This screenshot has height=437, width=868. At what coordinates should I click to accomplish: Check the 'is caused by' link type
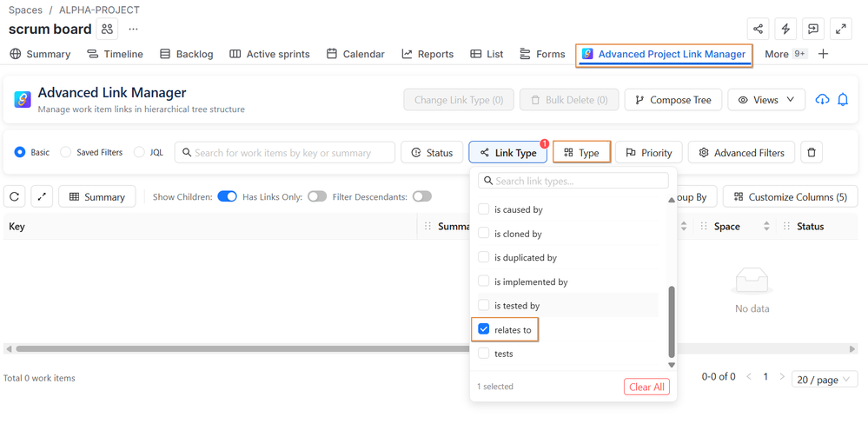click(x=484, y=209)
